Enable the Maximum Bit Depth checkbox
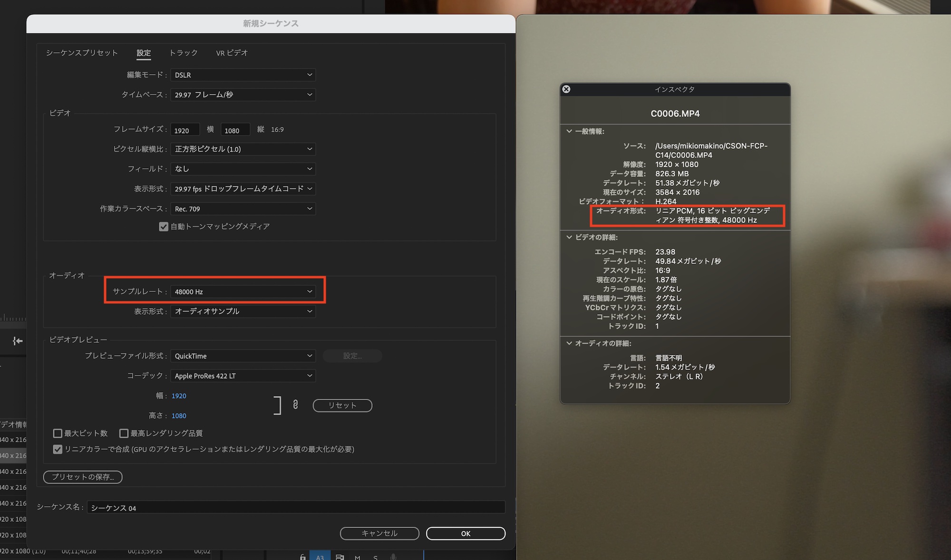The height and width of the screenshot is (560, 951). [58, 433]
